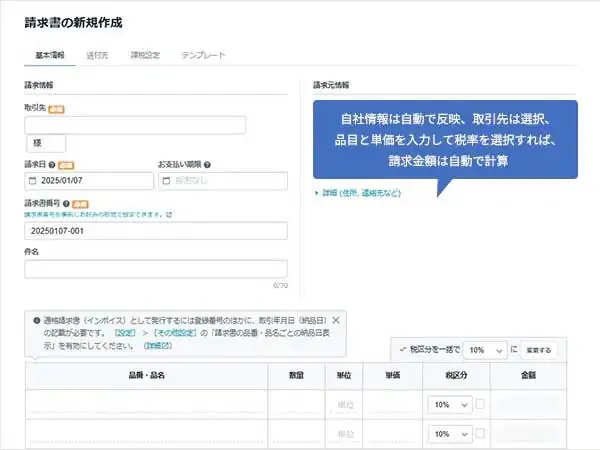Image resolution: width=600 pixels, height=450 pixels.
Task: Open the 基本情報 tab
Action: [50, 55]
